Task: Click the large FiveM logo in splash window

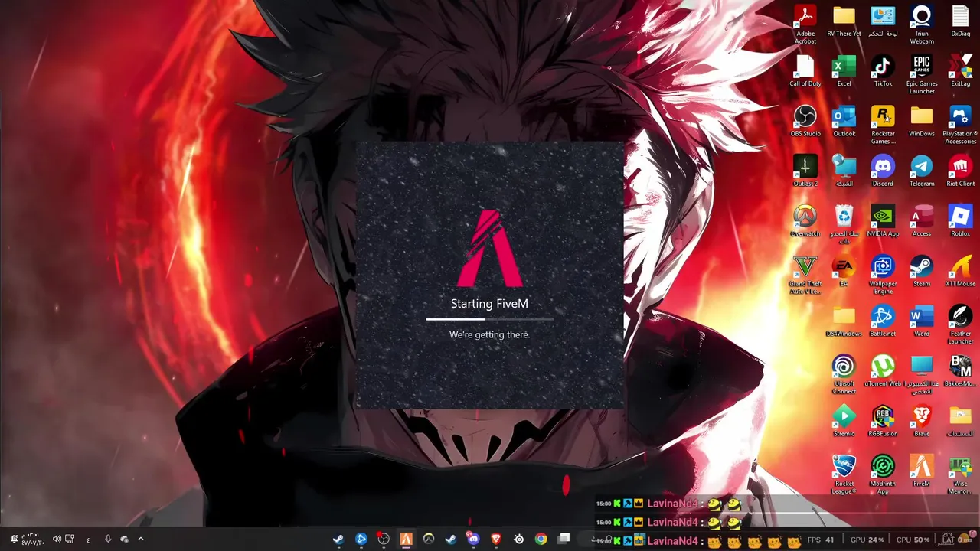Action: click(x=490, y=248)
